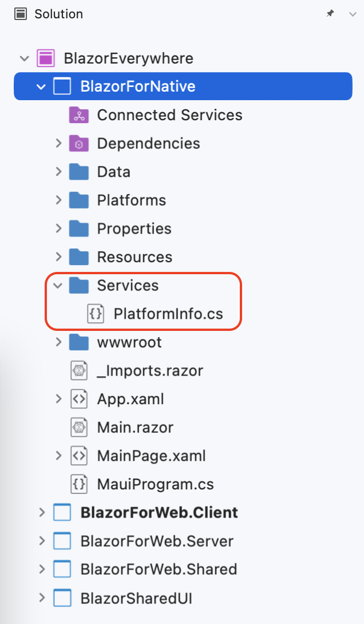Image resolution: width=364 pixels, height=624 pixels.
Task: Open the PlatformInfo.cs file
Action: pyautogui.click(x=168, y=314)
